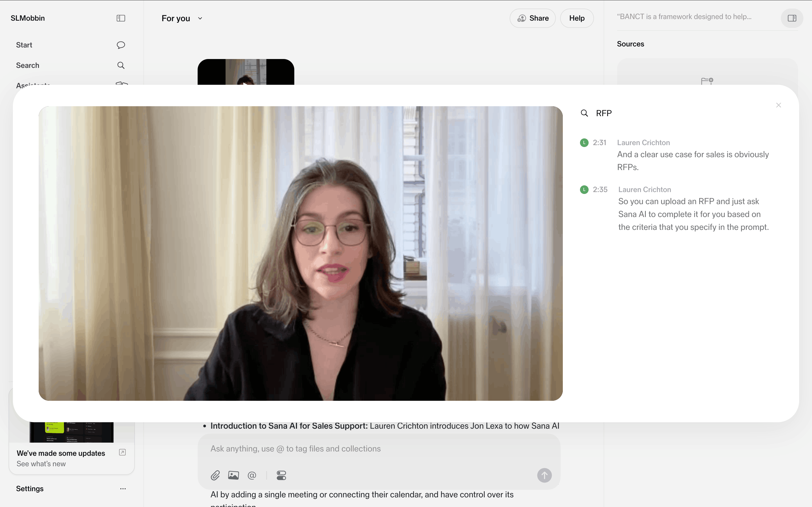812x507 pixels.
Task: Click the image upload icon
Action: pyautogui.click(x=234, y=475)
